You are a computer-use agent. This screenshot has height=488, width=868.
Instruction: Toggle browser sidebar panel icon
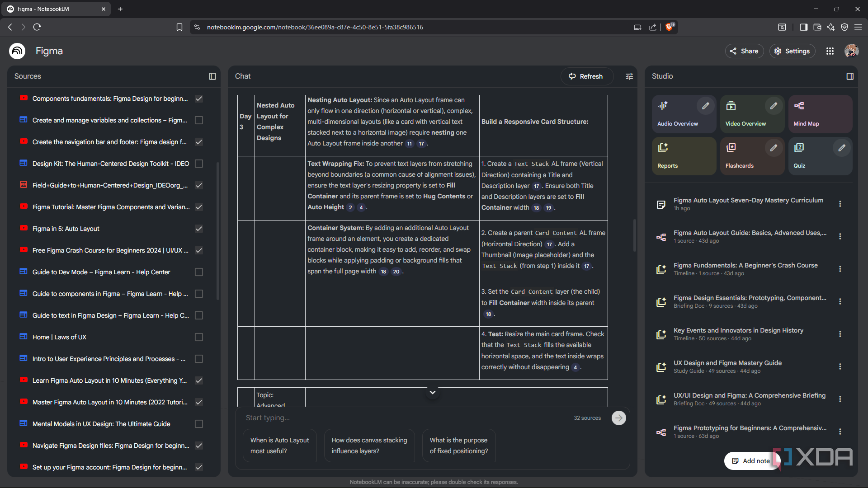pyautogui.click(x=803, y=27)
